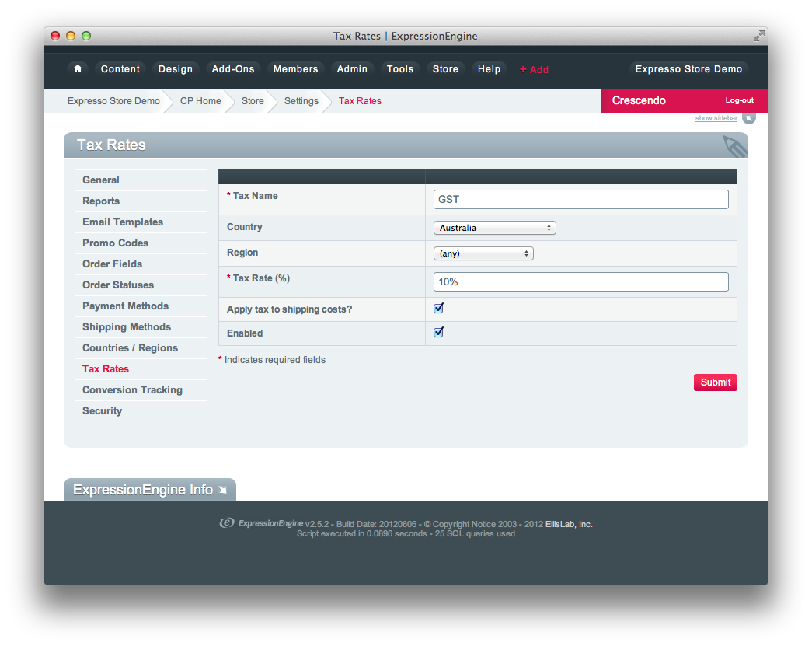
Task: Open the Add-Ons menu
Action: pos(233,69)
